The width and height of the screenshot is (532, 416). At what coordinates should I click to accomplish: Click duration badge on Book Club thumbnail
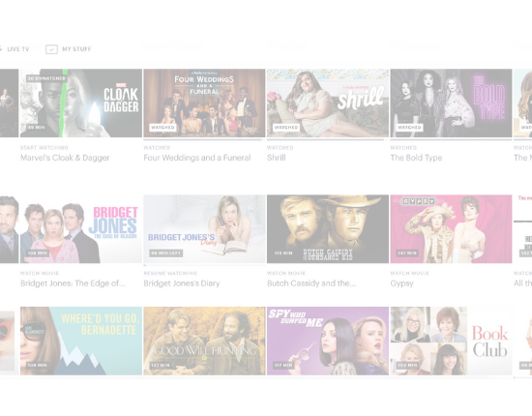(x=407, y=365)
